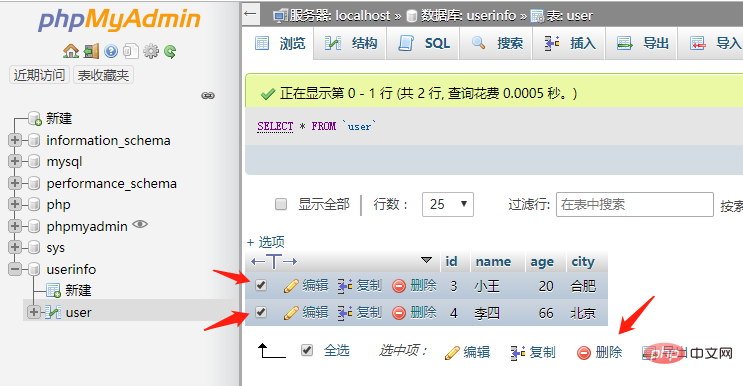Click the new table icon under userinfo
The image size is (743, 386).
tap(53, 290)
